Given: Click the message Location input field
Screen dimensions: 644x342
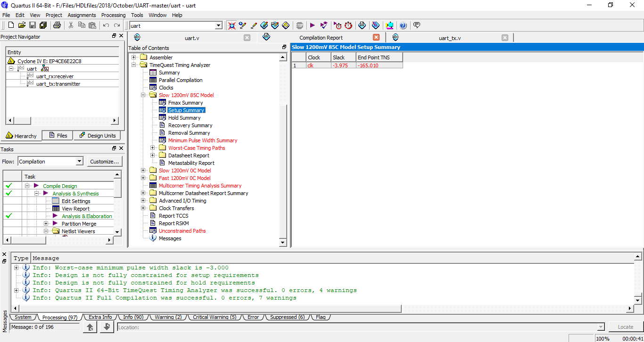Looking at the screenshot, I should (361, 327).
